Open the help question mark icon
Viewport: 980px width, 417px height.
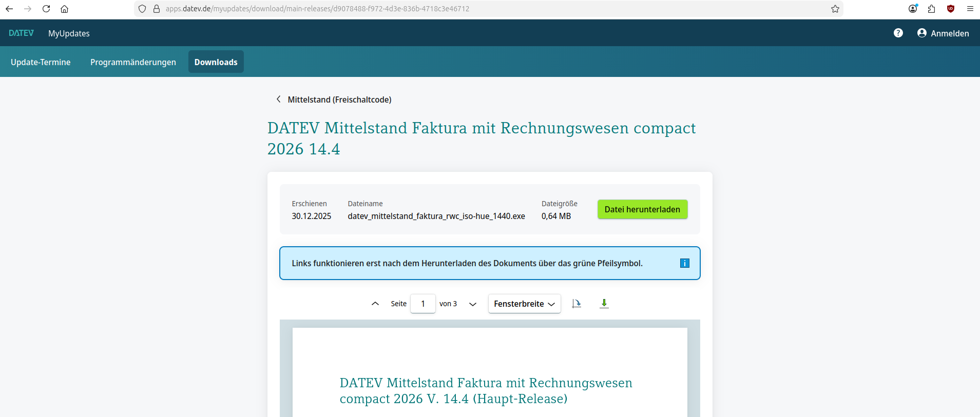click(898, 33)
